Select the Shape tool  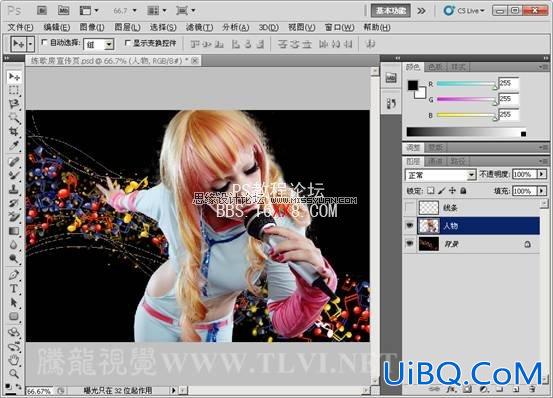(14, 317)
